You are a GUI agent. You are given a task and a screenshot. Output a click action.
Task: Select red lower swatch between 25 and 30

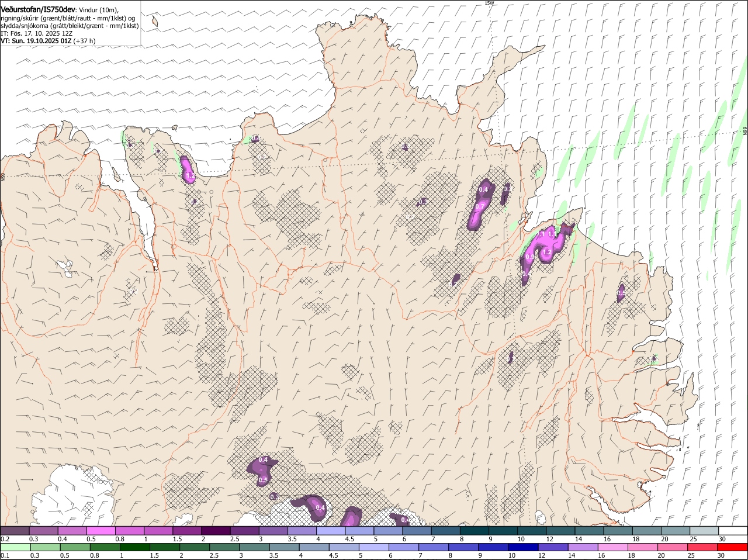pyautogui.click(x=702, y=548)
